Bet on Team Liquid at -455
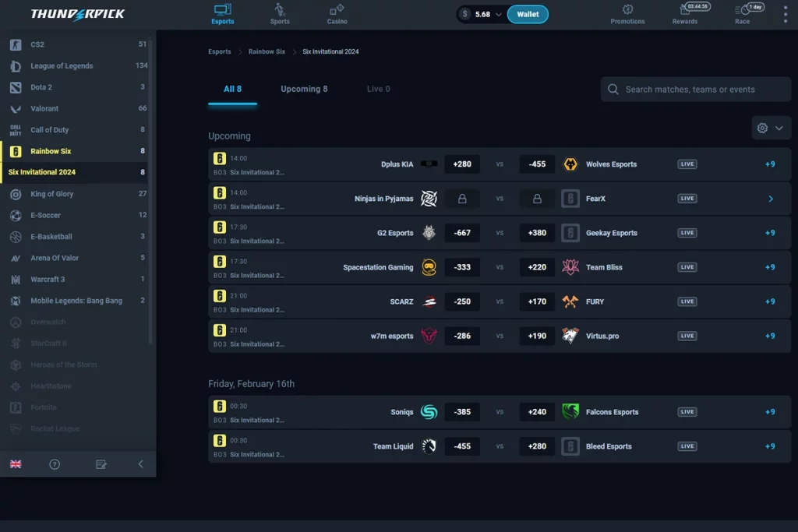The width and height of the screenshot is (798, 532). click(462, 446)
